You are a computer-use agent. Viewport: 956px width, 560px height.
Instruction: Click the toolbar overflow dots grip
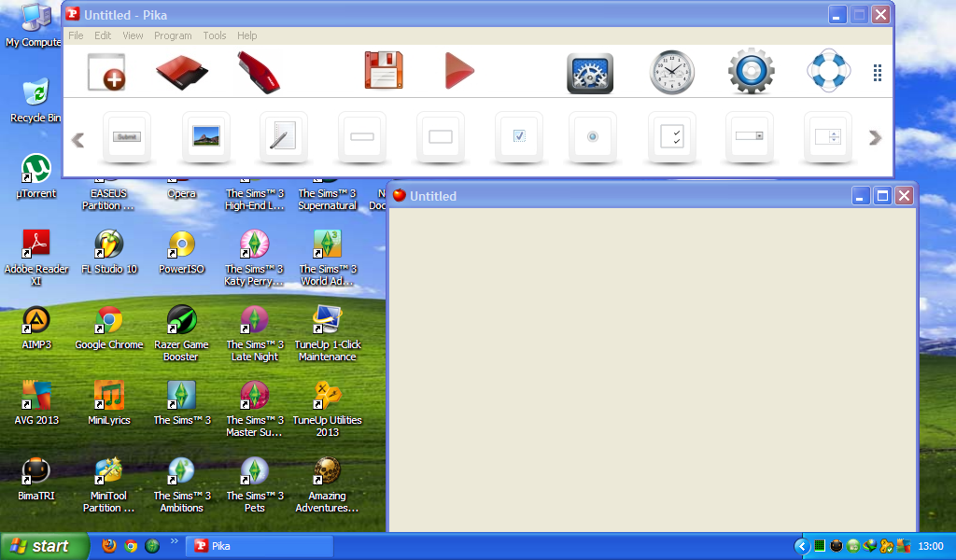point(878,73)
